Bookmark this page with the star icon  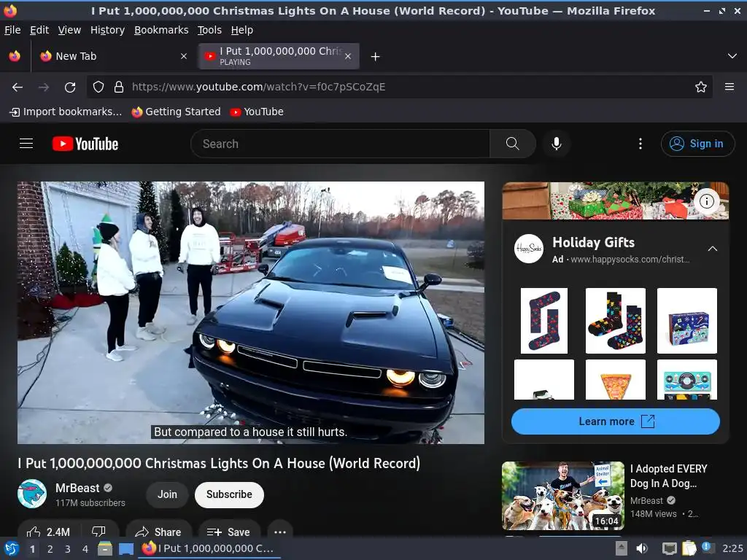701,87
